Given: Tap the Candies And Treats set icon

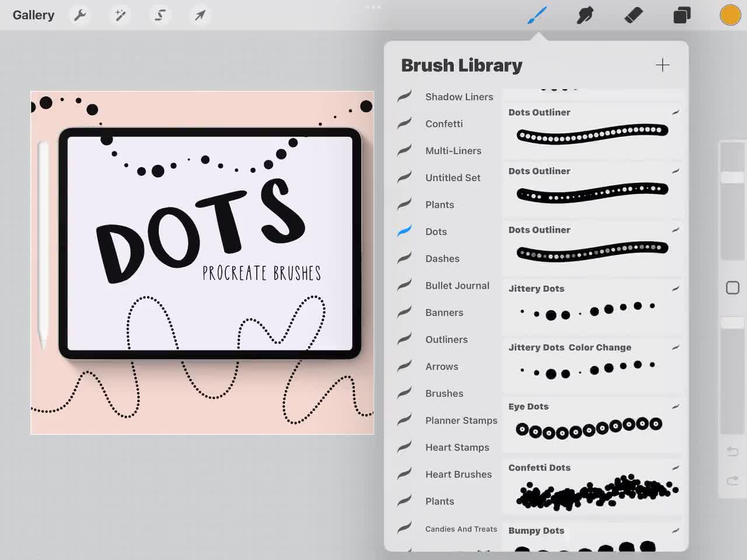Looking at the screenshot, I should click(405, 528).
